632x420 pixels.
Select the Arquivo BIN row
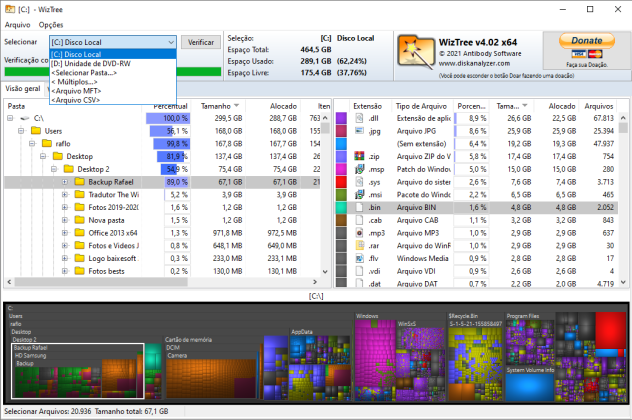tap(476, 207)
